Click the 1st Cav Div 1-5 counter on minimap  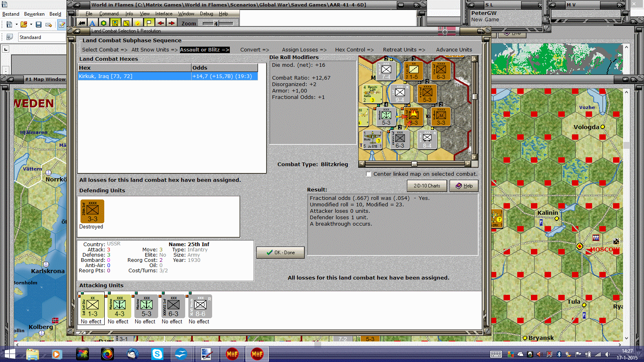click(413, 71)
